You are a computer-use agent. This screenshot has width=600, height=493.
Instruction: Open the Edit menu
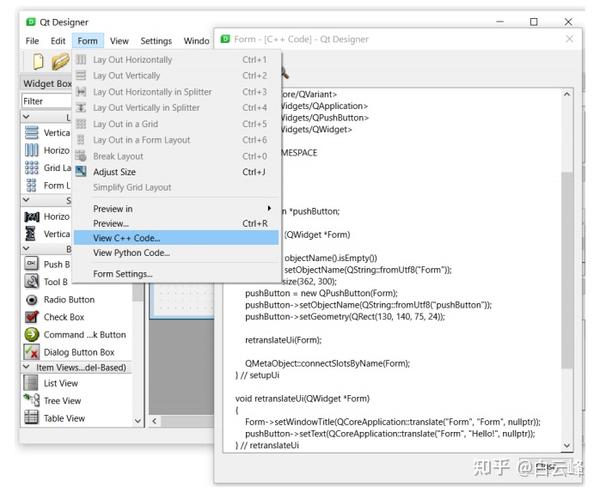58,41
